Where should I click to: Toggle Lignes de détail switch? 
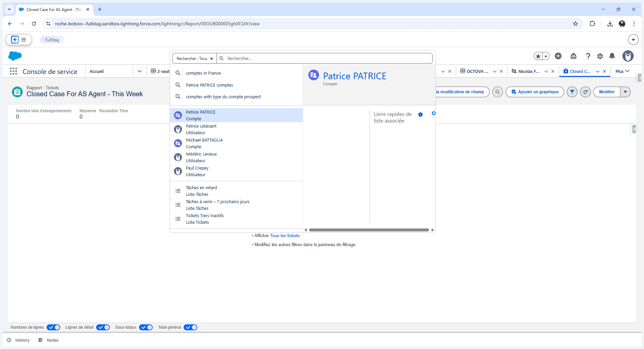(103, 327)
